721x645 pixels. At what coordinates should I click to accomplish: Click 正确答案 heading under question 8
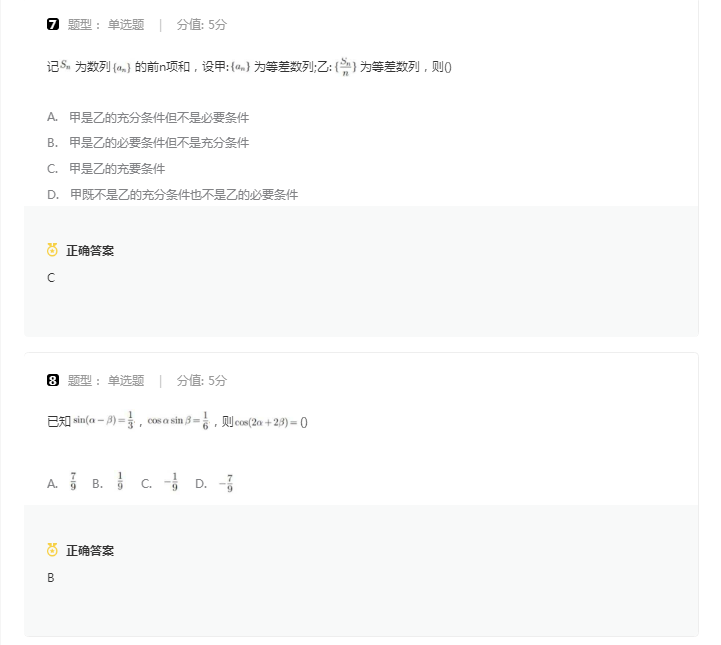[90, 550]
